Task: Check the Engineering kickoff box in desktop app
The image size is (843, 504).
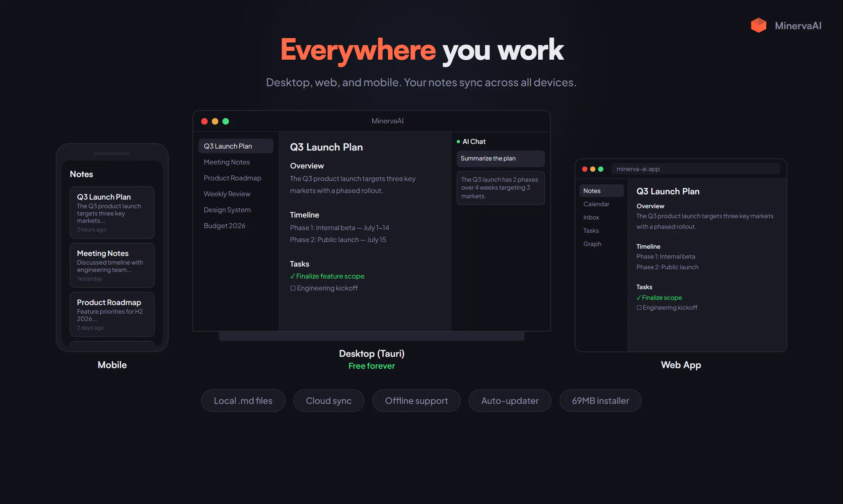Action: [x=293, y=288]
